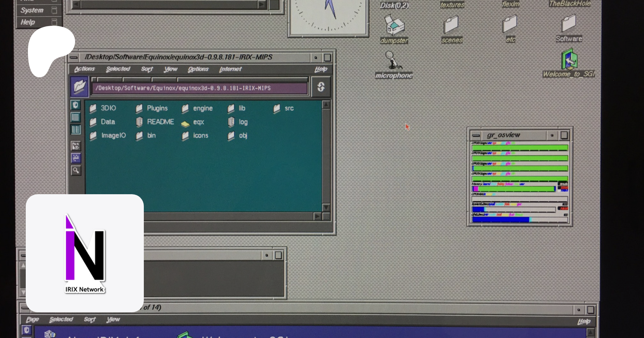
Task: Click the directory path text field
Action: [200, 88]
